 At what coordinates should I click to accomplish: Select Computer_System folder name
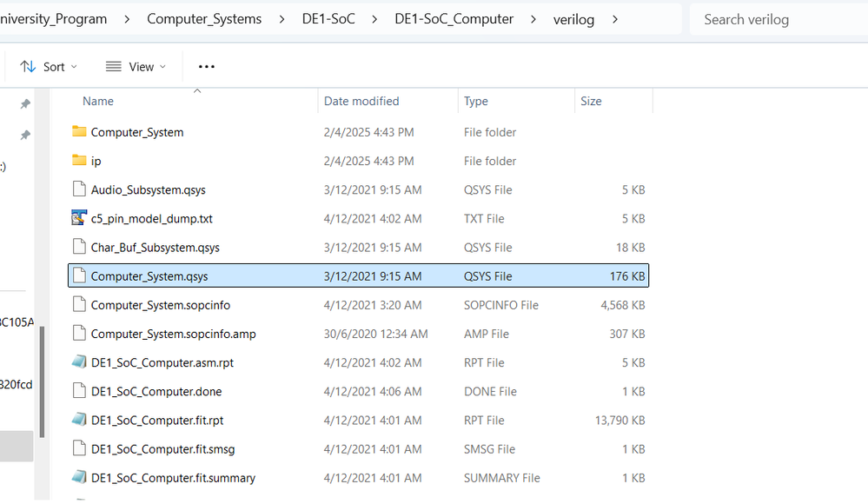pos(137,132)
